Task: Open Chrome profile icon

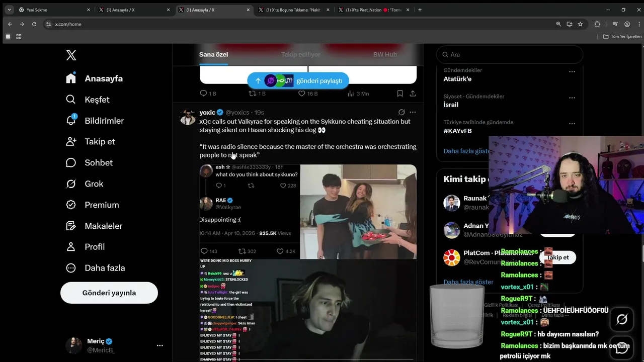Action: tap(627, 24)
